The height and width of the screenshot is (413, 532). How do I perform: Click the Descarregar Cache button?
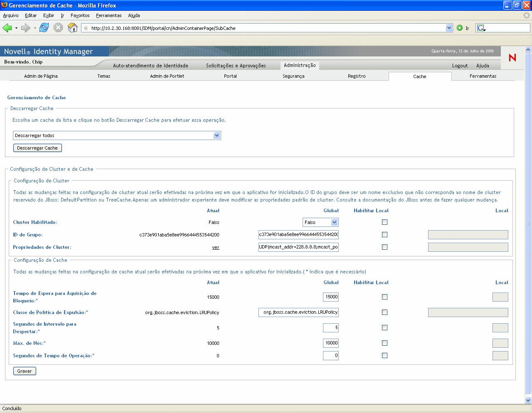pyautogui.click(x=37, y=148)
